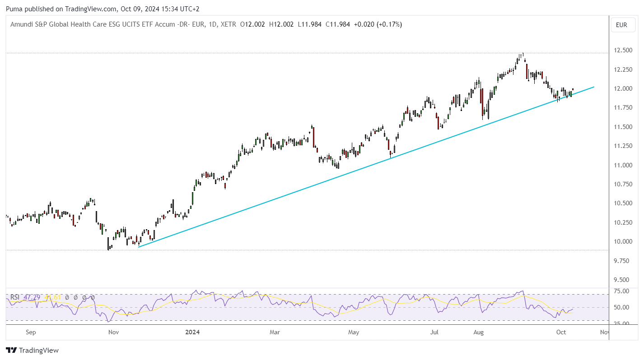Screen dimensions: 644x360
Task: Click the yellow RSI average value 41.61
Action: coord(52,297)
